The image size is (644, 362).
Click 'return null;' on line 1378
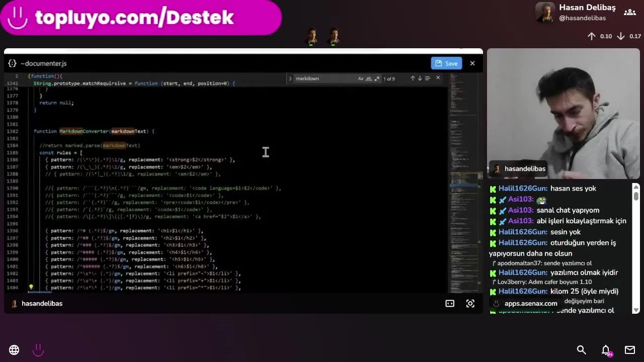click(x=56, y=103)
